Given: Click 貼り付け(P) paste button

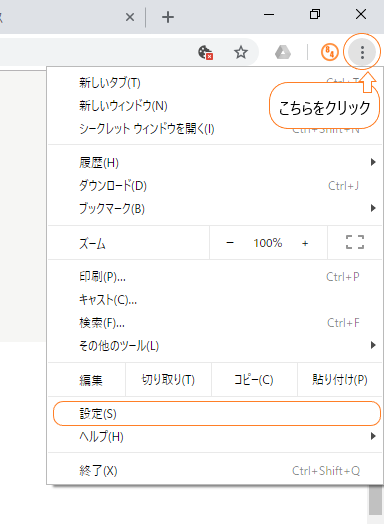Looking at the screenshot, I should click(340, 380).
